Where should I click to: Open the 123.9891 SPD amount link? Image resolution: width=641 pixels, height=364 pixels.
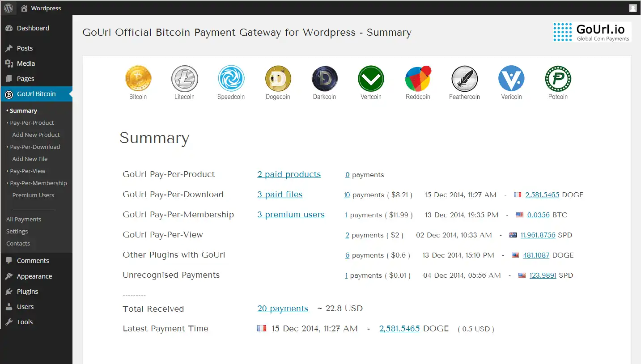tap(543, 275)
